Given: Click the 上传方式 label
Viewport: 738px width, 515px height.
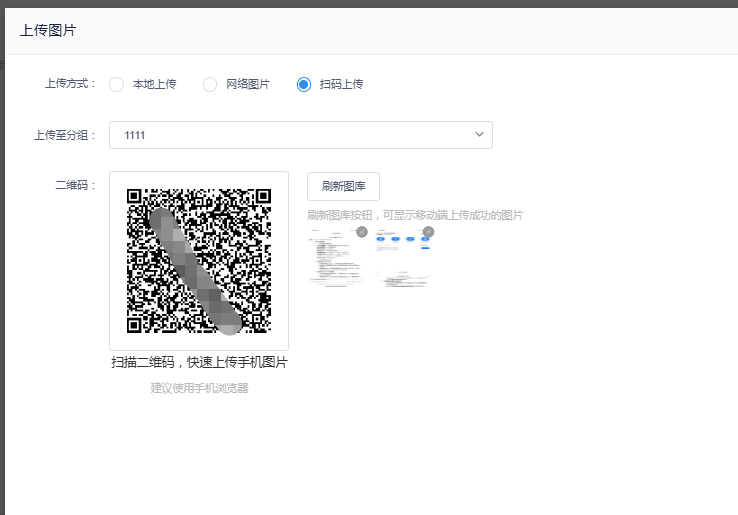Looking at the screenshot, I should tap(71, 84).
